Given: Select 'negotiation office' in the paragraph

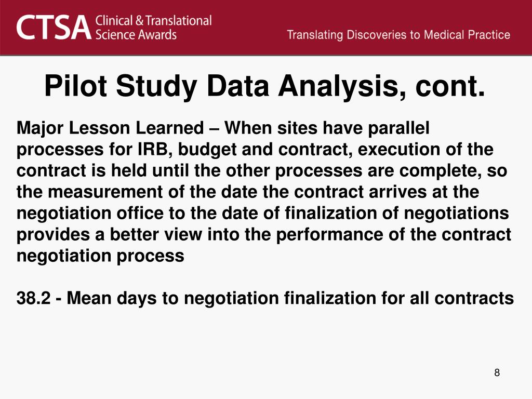Looking at the screenshot, I should 90,214.
